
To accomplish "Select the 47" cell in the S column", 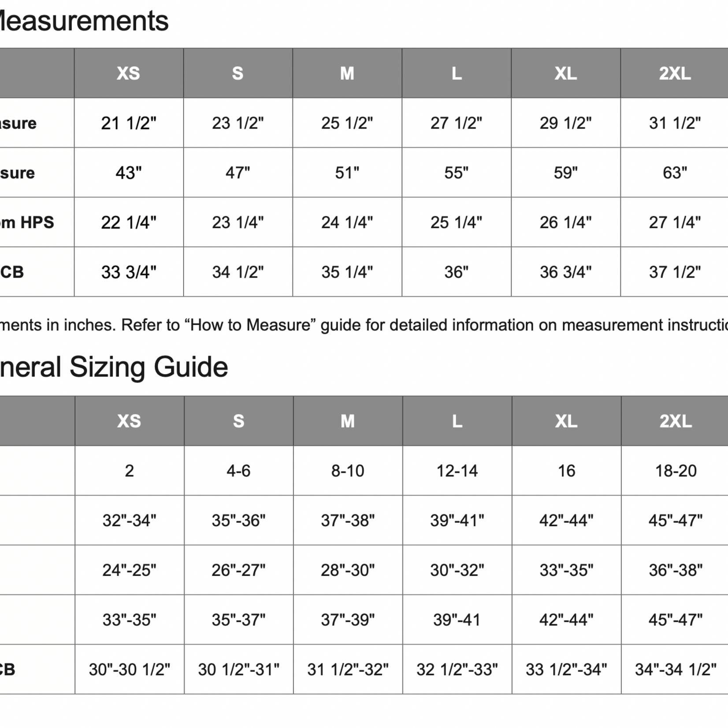I will pyautogui.click(x=238, y=173).
